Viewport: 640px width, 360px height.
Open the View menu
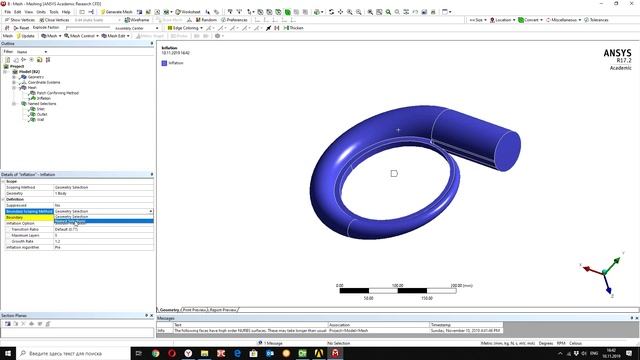tap(29, 12)
